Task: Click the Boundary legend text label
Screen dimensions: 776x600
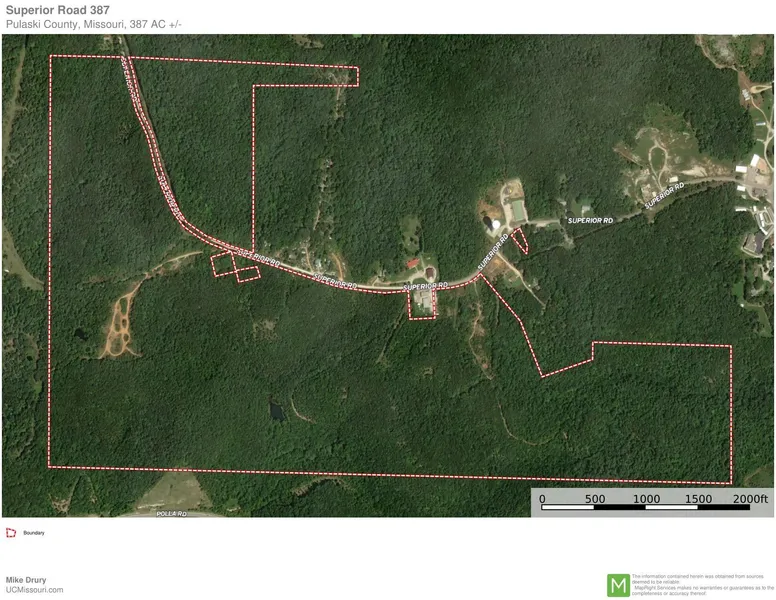Action: point(34,533)
